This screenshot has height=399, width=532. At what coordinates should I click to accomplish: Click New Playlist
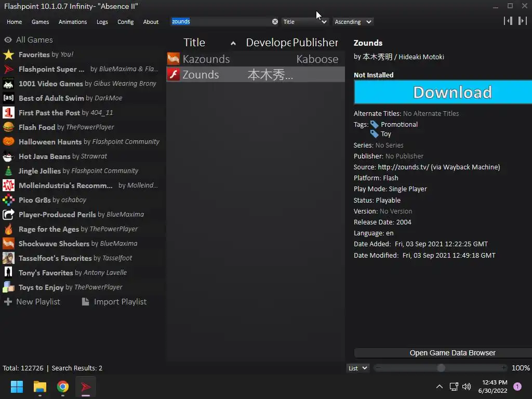(x=32, y=302)
